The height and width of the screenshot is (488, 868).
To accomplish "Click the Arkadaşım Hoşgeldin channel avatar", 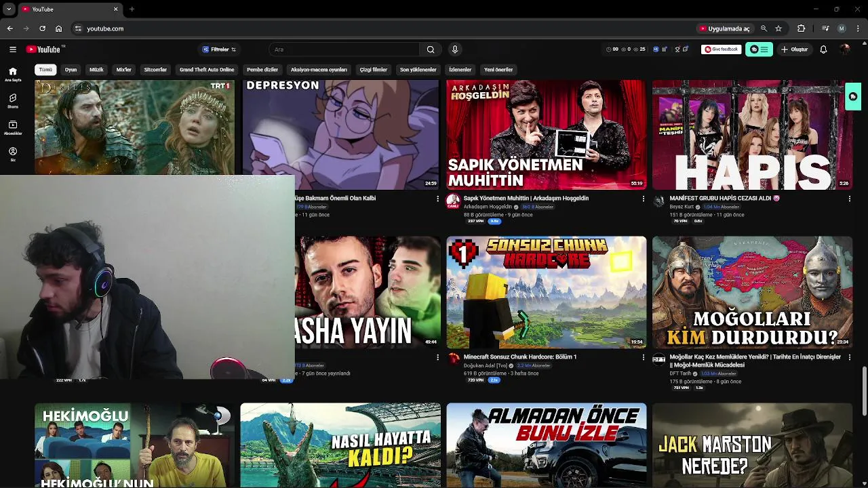I will 453,201.
